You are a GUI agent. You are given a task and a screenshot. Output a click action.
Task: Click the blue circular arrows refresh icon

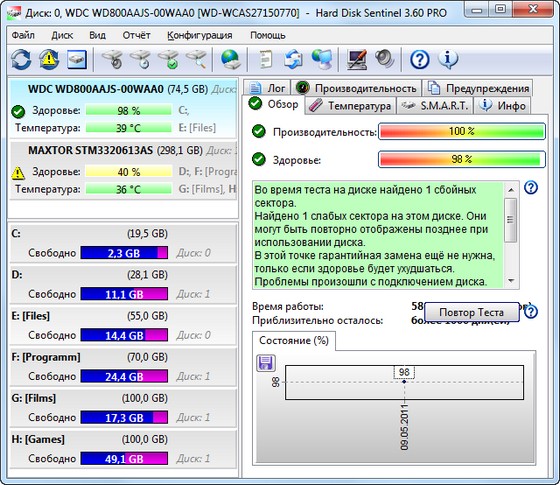tap(21, 59)
